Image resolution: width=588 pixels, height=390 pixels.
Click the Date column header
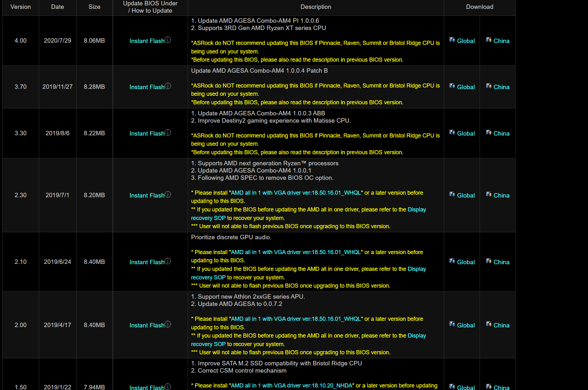pos(58,7)
